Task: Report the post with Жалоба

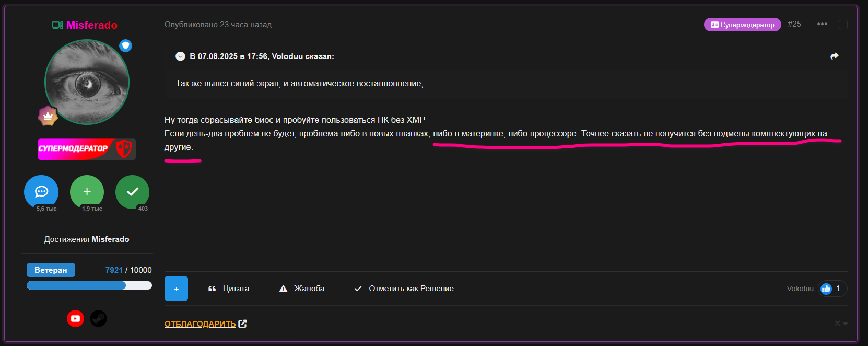Action: (x=302, y=289)
